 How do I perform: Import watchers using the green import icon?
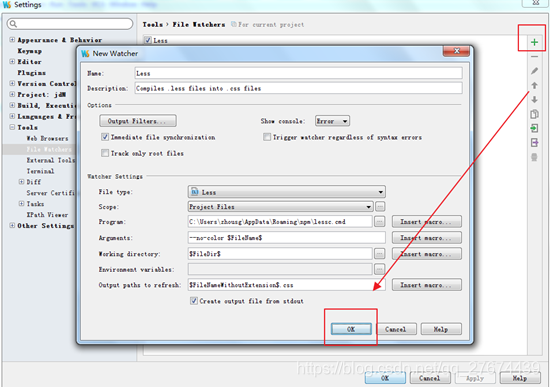(x=534, y=128)
